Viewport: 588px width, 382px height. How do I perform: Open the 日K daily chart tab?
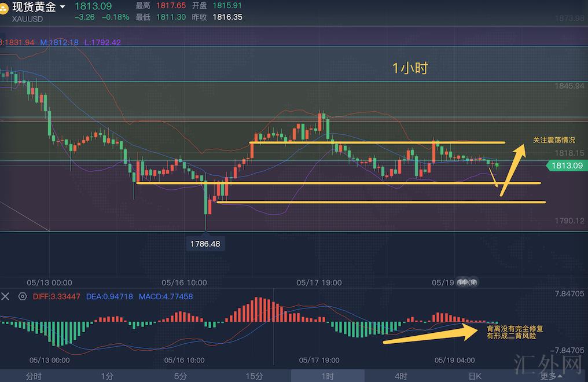click(x=475, y=376)
